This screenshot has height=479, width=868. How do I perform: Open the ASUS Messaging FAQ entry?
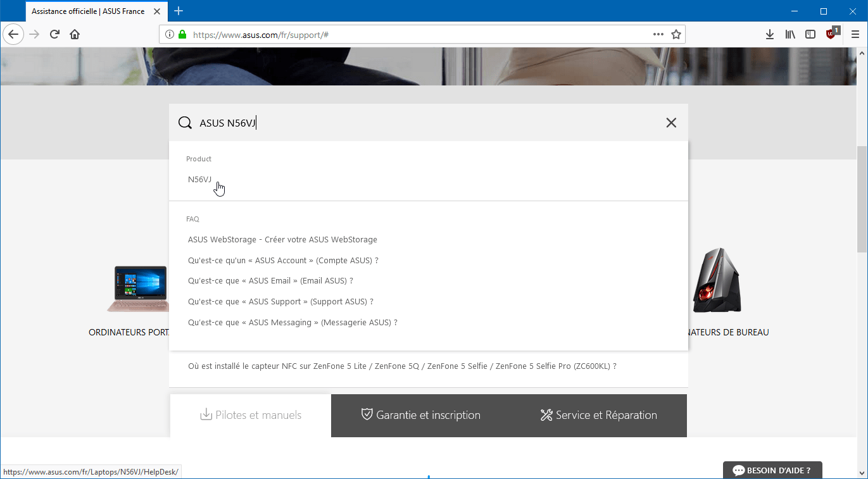[x=292, y=323]
